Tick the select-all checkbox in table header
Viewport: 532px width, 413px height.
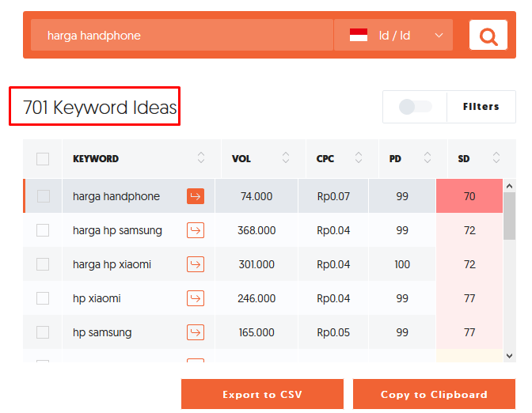(x=43, y=159)
